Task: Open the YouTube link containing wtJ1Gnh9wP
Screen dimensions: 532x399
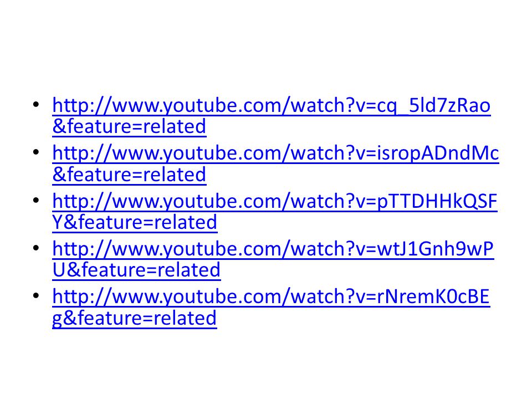Action: 273,249
